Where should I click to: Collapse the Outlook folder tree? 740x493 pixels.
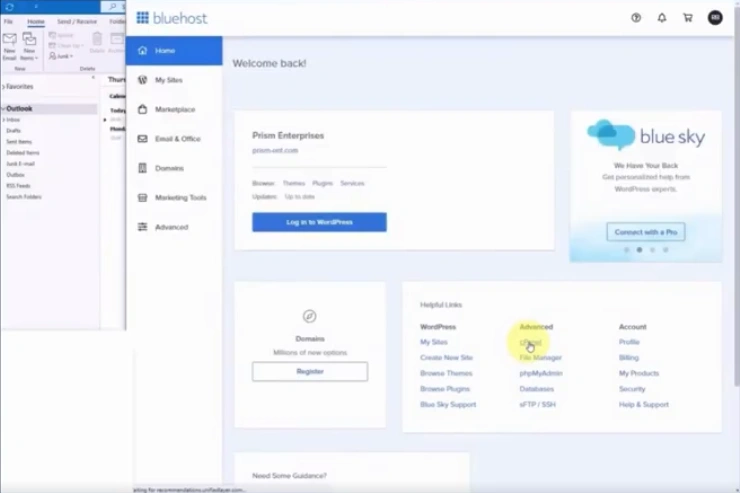click(3, 109)
